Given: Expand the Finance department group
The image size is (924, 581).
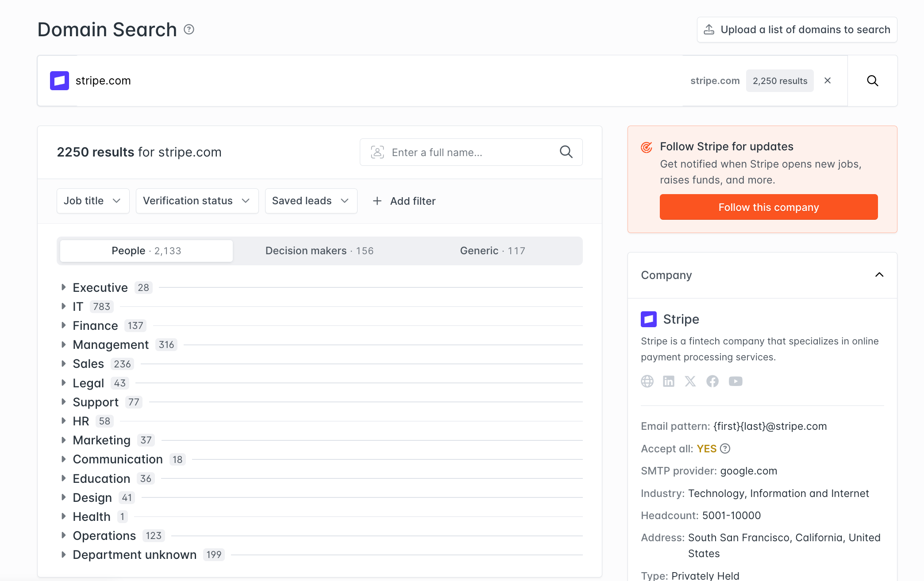Looking at the screenshot, I should 63,325.
